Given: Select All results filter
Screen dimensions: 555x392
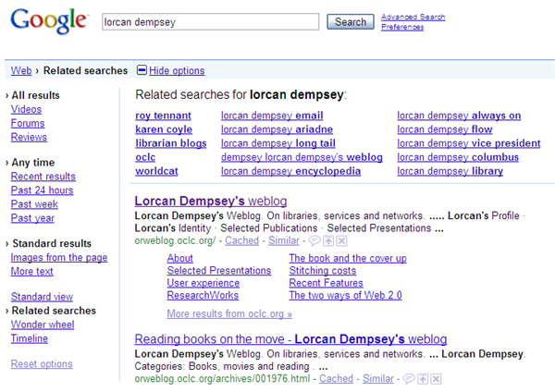Looking at the screenshot, I should [x=35, y=95].
